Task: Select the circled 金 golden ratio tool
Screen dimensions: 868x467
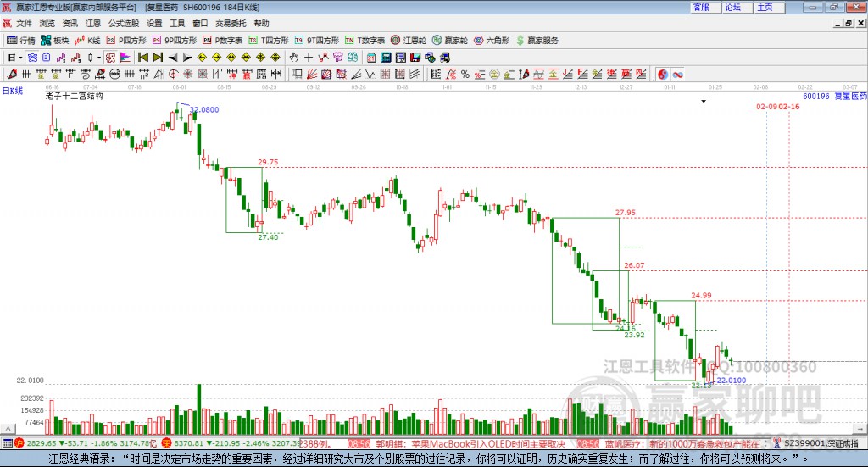Action: point(494,74)
